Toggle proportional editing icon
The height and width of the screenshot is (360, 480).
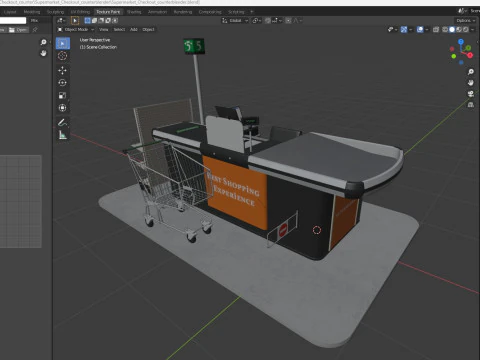pyautogui.click(x=289, y=21)
